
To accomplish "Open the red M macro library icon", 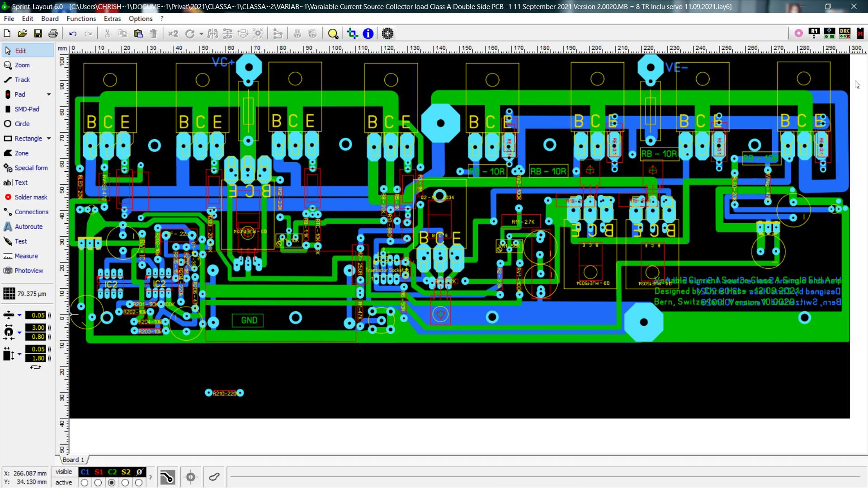I will 860,33.
